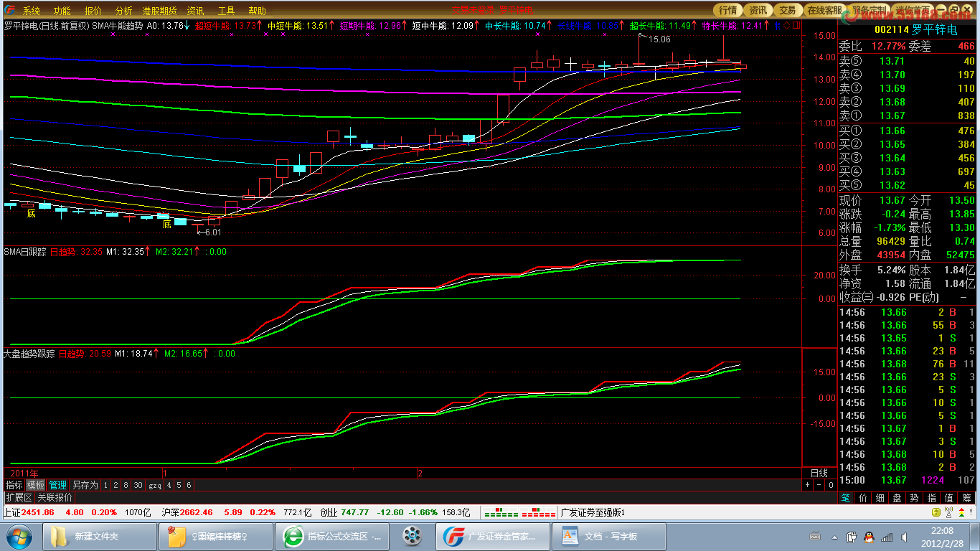The height and width of the screenshot is (551, 980).
Task: Open the 功能 menu
Action: [62, 11]
